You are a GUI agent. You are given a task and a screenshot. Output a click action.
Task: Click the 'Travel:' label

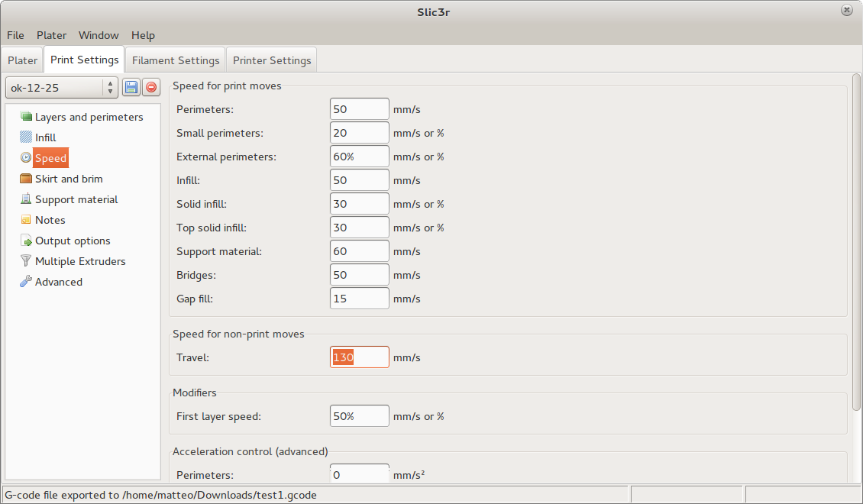coord(192,357)
